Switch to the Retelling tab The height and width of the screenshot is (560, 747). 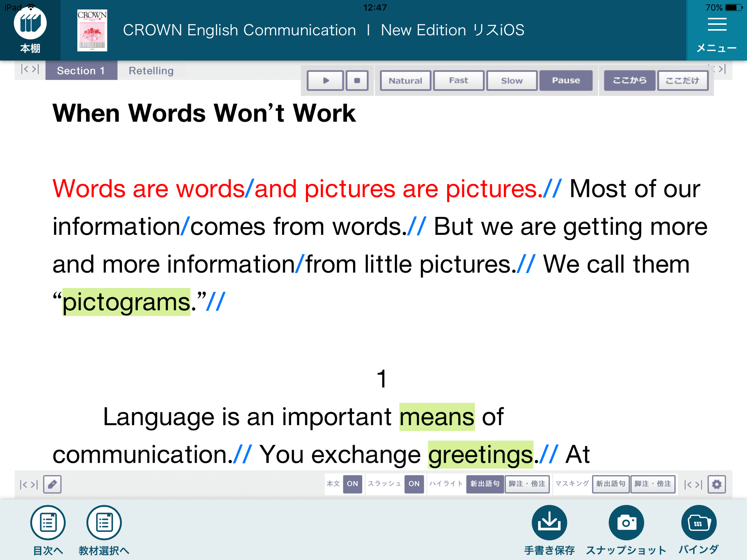(x=151, y=70)
